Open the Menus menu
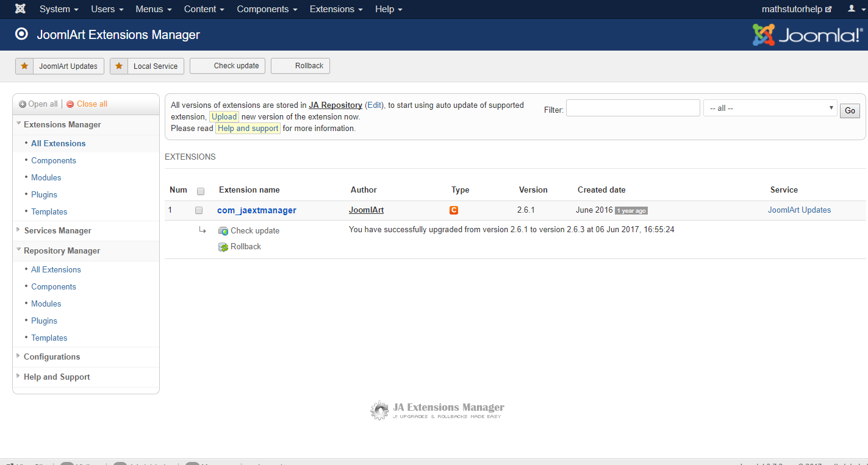The width and height of the screenshot is (868, 465). (154, 9)
